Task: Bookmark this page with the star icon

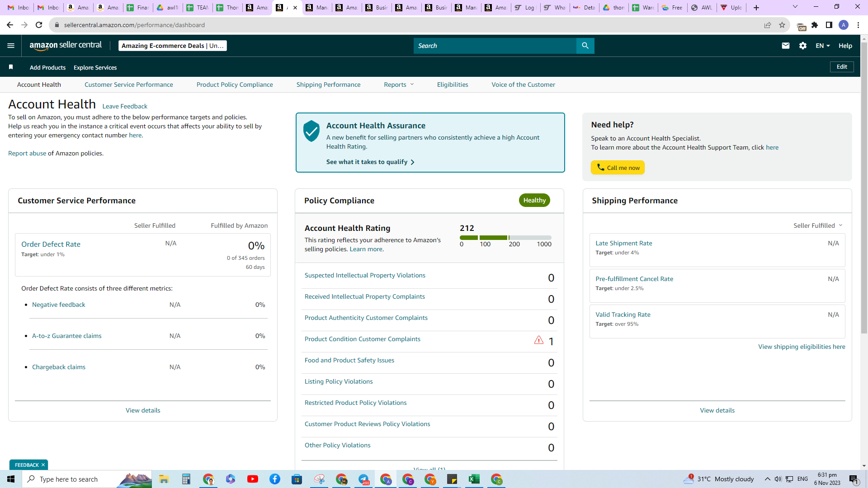Action: [x=782, y=25]
